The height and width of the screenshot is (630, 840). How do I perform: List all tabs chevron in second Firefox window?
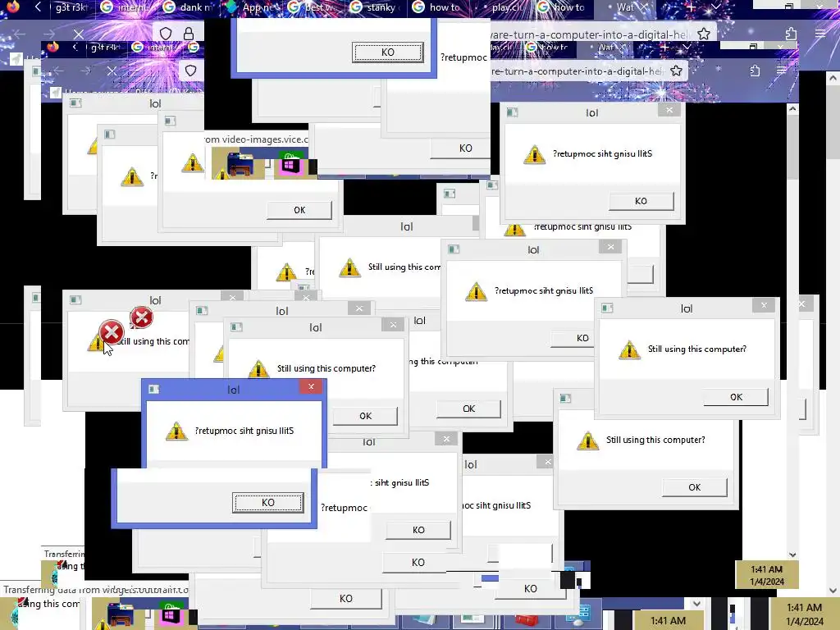[687, 47]
